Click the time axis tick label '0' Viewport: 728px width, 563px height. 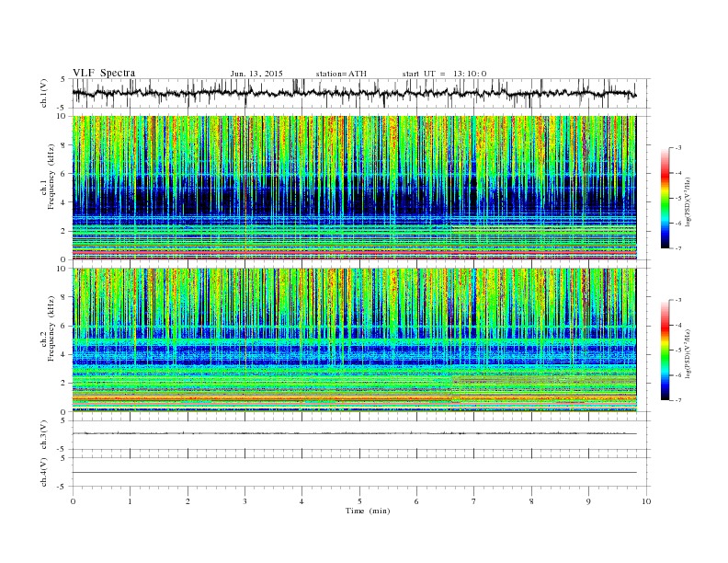(73, 501)
